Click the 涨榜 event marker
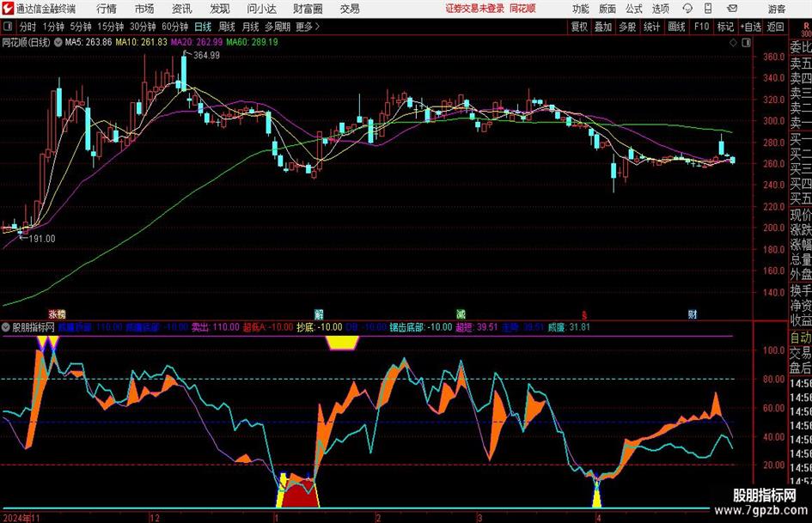Image resolution: width=812 pixels, height=523 pixels. coord(57,313)
